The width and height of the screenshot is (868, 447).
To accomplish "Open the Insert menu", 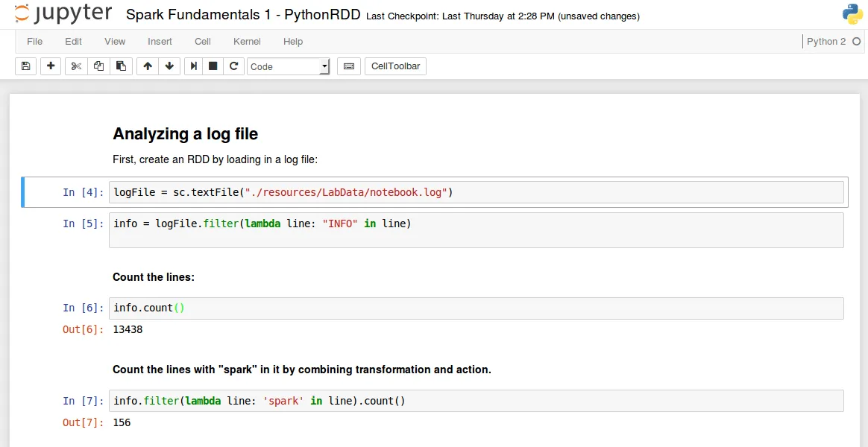I will (160, 42).
